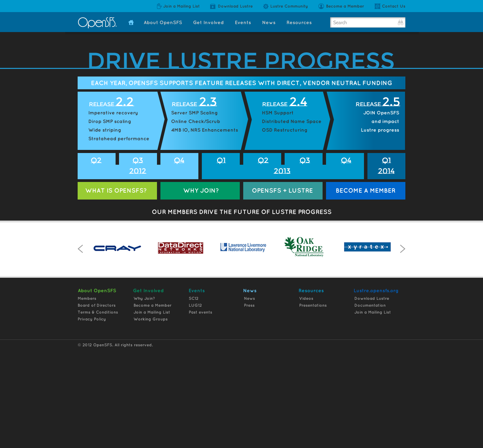Open the Xyratex member logo
This screenshot has height=448, width=483.
367,247
